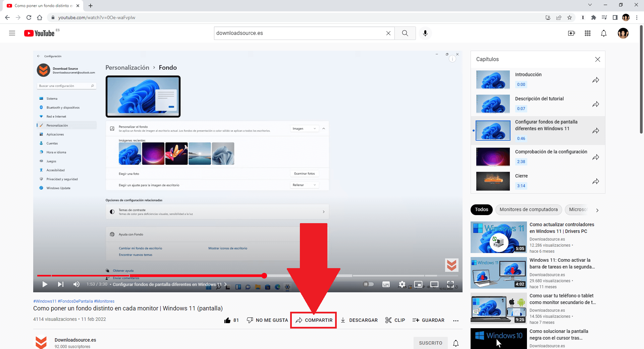Click the DESCARGAR button

[359, 320]
